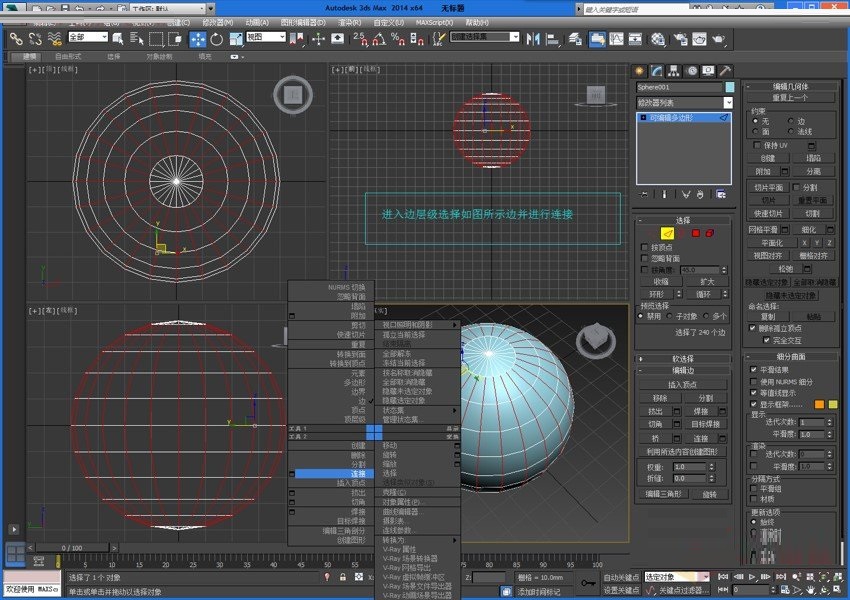Select the Edge sub-object level icon
The width and height of the screenshot is (850, 600).
[667, 233]
